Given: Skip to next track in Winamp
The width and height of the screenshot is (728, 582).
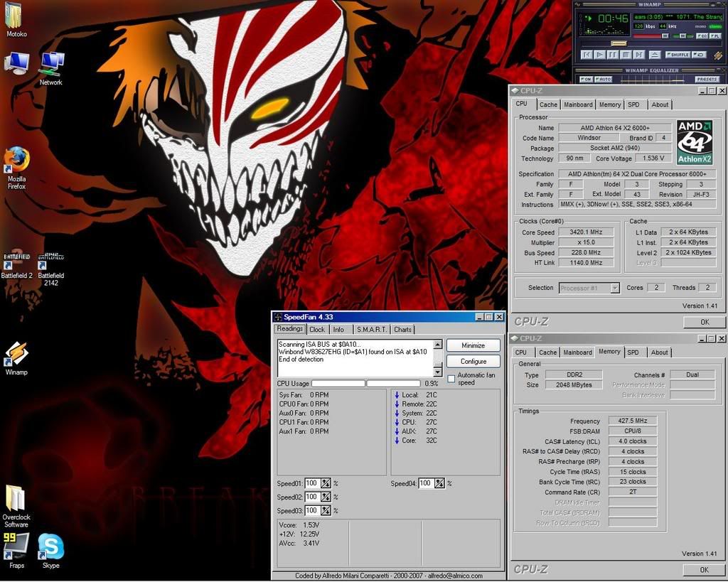Looking at the screenshot, I should (639, 55).
